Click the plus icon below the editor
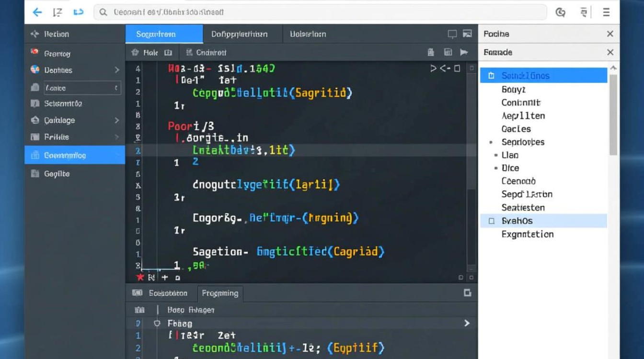644x359 pixels. pos(165,277)
